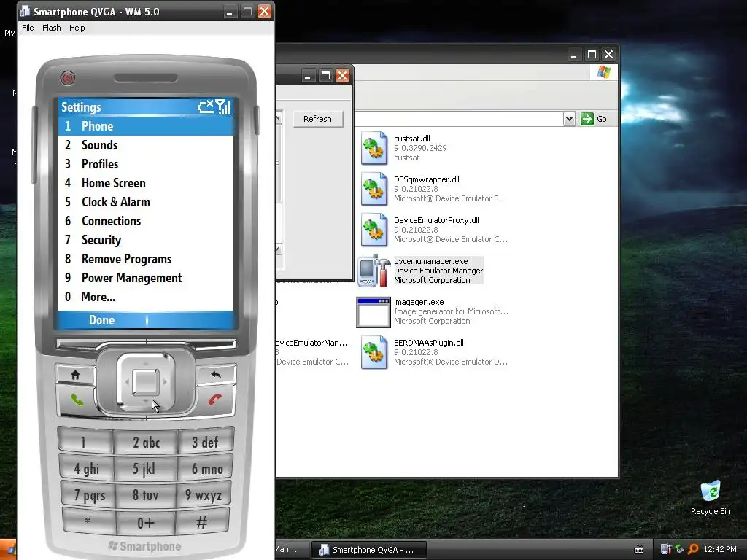Open the custsat.dll file icon

coord(374,148)
